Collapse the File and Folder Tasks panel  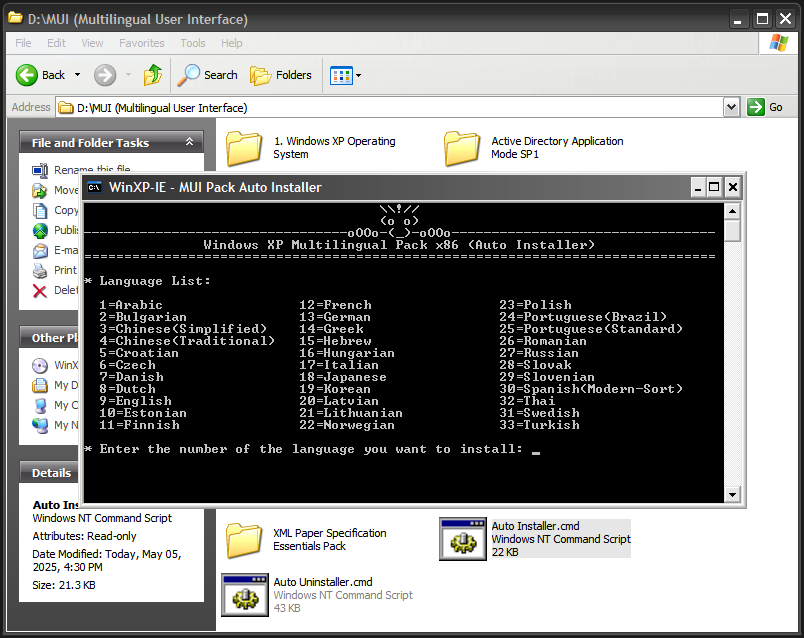click(189, 143)
